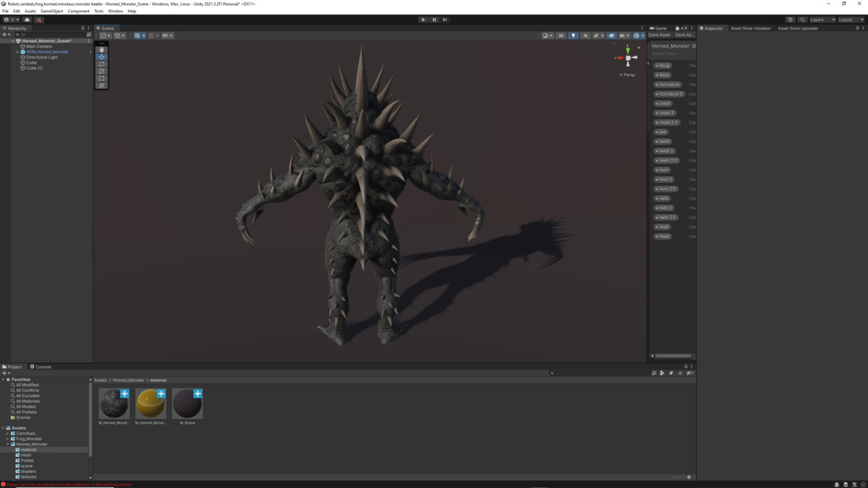Open the File menu
The image size is (868, 488).
coord(5,11)
